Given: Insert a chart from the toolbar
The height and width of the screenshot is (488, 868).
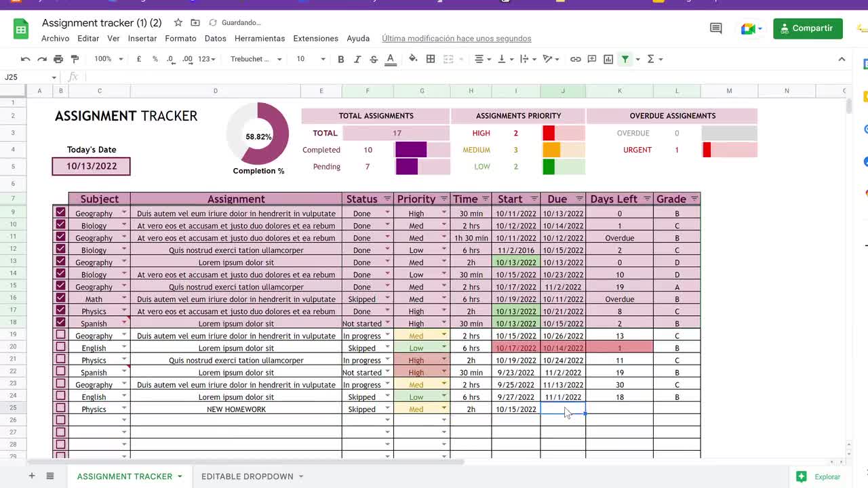Looking at the screenshot, I should pyautogui.click(x=608, y=59).
